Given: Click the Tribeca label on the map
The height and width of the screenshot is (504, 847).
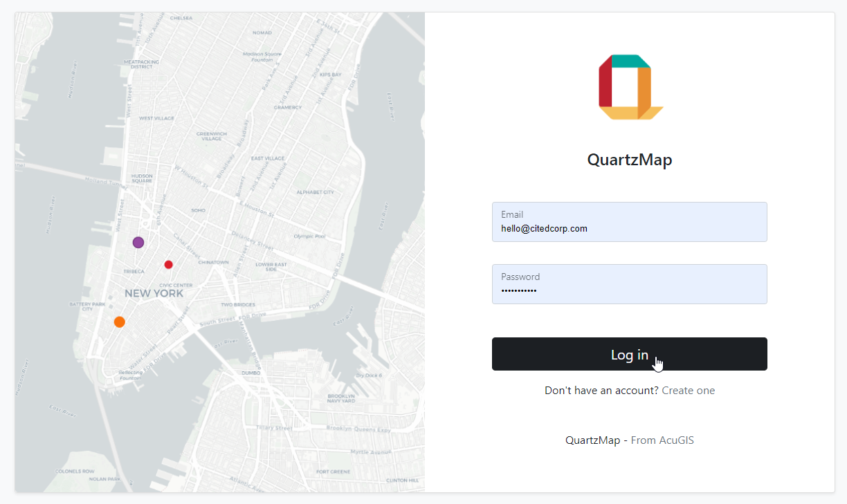Looking at the screenshot, I should [x=134, y=271].
